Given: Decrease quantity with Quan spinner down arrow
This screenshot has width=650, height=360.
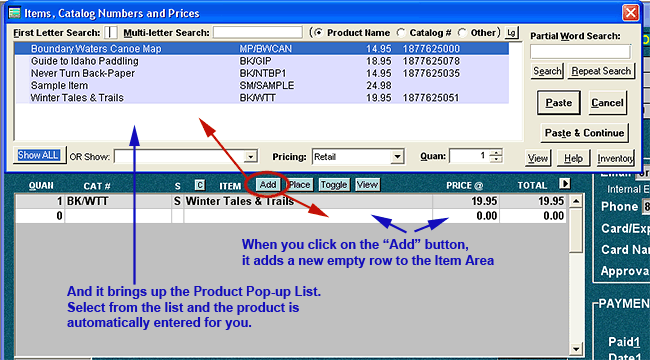Looking at the screenshot, I should point(496,160).
